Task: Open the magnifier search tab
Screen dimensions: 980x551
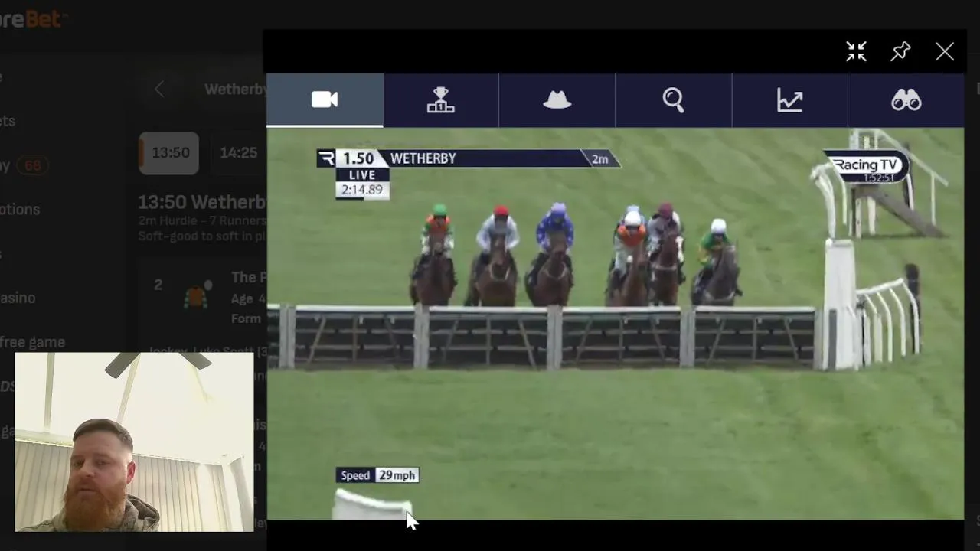Action: (673, 99)
